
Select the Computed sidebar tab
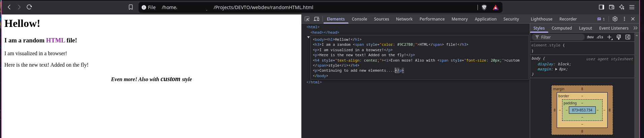click(562, 28)
